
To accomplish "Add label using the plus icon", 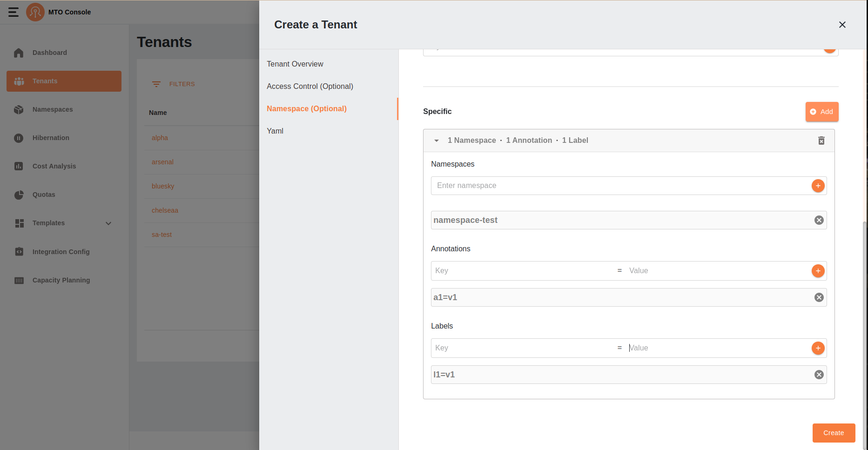I will [818, 348].
